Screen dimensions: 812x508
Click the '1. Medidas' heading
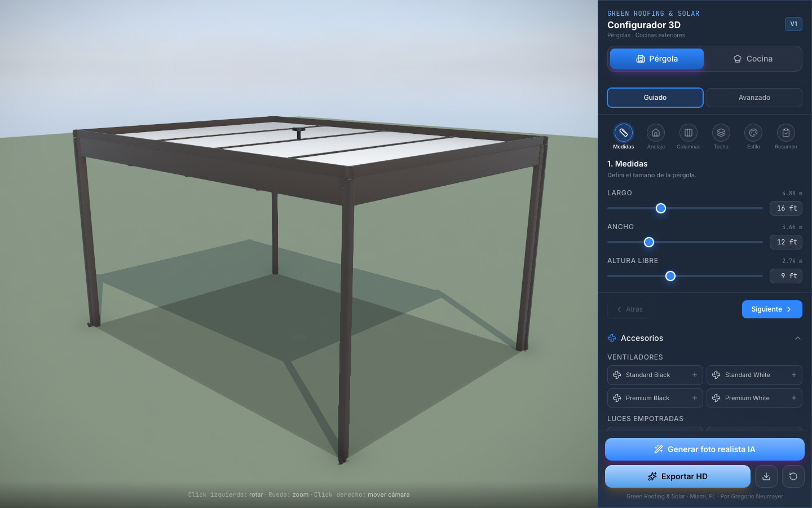(x=628, y=164)
